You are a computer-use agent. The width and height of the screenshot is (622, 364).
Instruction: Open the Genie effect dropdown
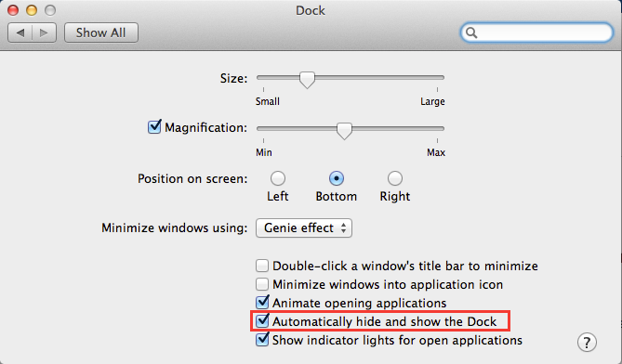pyautogui.click(x=304, y=228)
